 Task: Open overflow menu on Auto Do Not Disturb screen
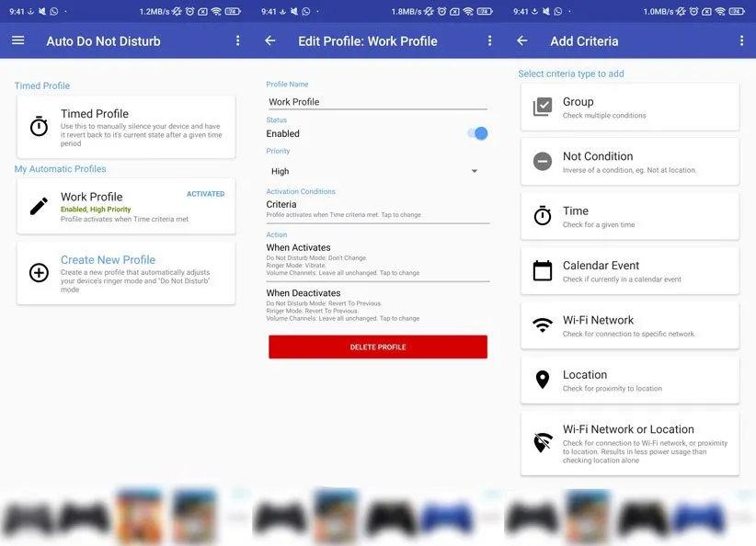[x=237, y=40]
